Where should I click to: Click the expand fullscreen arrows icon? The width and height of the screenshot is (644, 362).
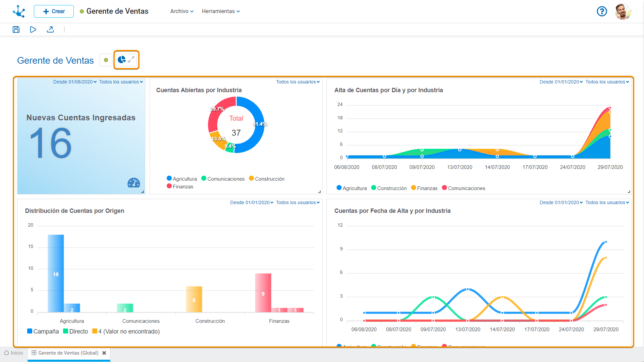tap(131, 60)
